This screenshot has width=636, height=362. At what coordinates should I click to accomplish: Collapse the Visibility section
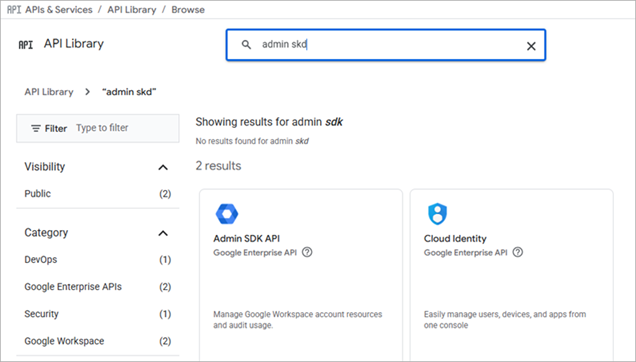163,167
